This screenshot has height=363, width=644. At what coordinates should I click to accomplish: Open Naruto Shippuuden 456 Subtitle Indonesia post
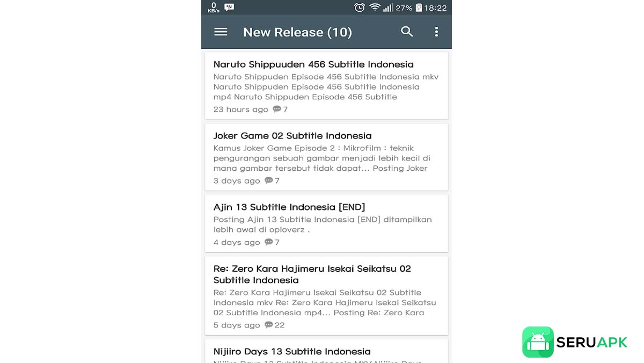pos(313,64)
